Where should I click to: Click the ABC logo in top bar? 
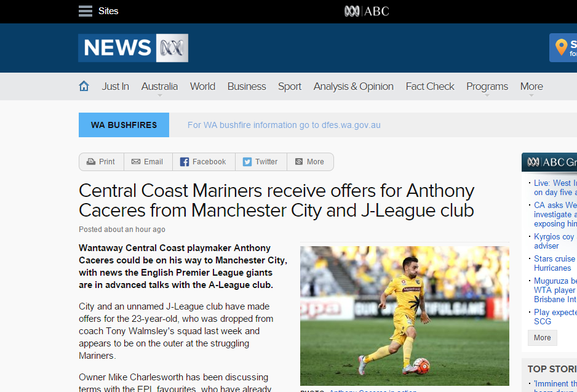pyautogui.click(x=367, y=11)
